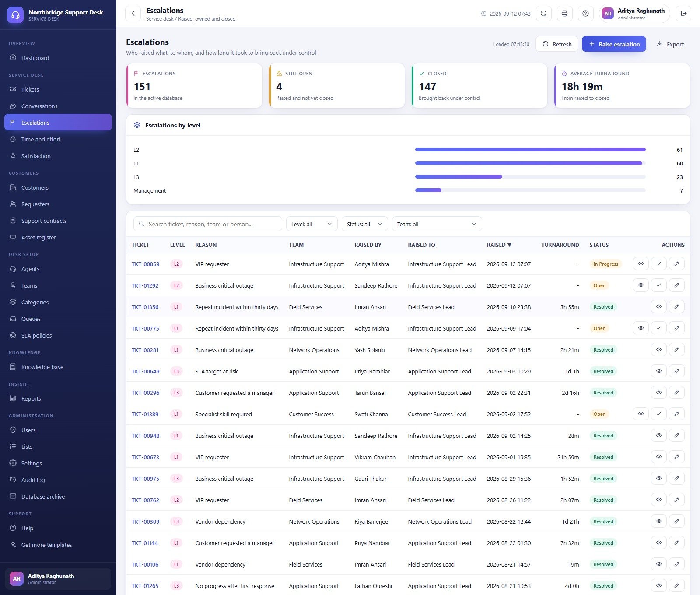Click Get more templates in sidebar
This screenshot has height=595, width=700.
[58, 545]
